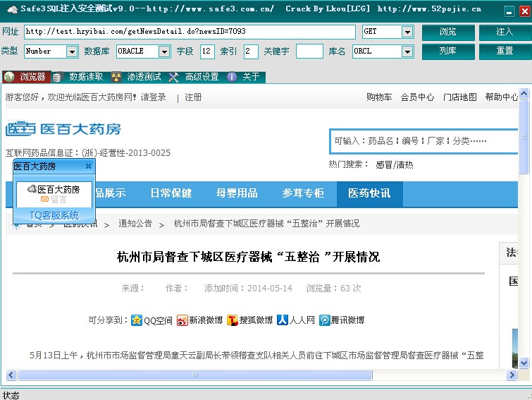Screen dimensions: 532x400
Task: Click the 字段 value field
Action: (207, 51)
